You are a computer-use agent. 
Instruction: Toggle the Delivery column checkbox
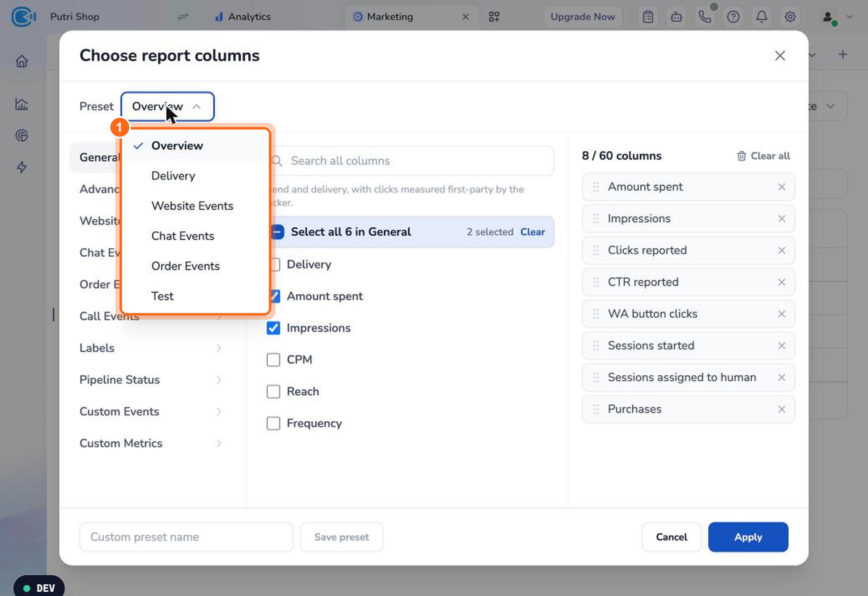[276, 265]
